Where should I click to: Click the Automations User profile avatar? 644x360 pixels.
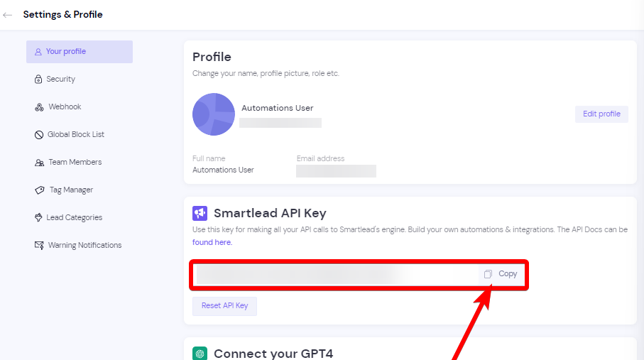coord(214,114)
